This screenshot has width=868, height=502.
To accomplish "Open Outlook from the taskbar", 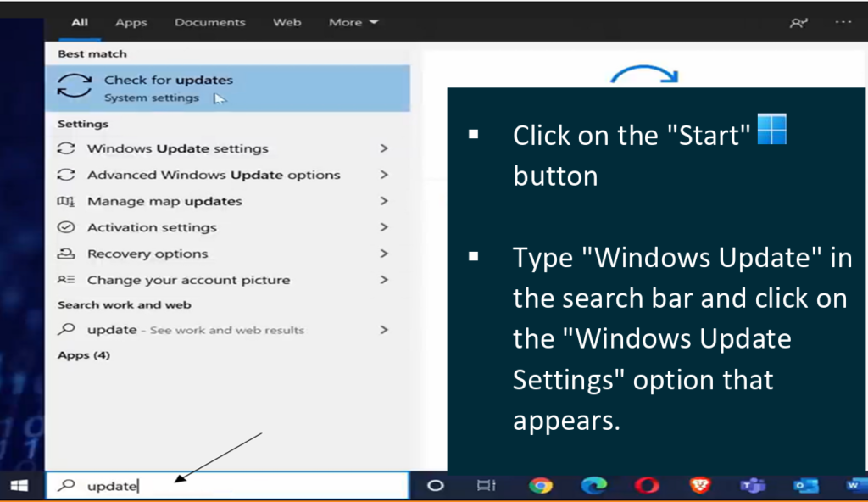I will click(804, 485).
